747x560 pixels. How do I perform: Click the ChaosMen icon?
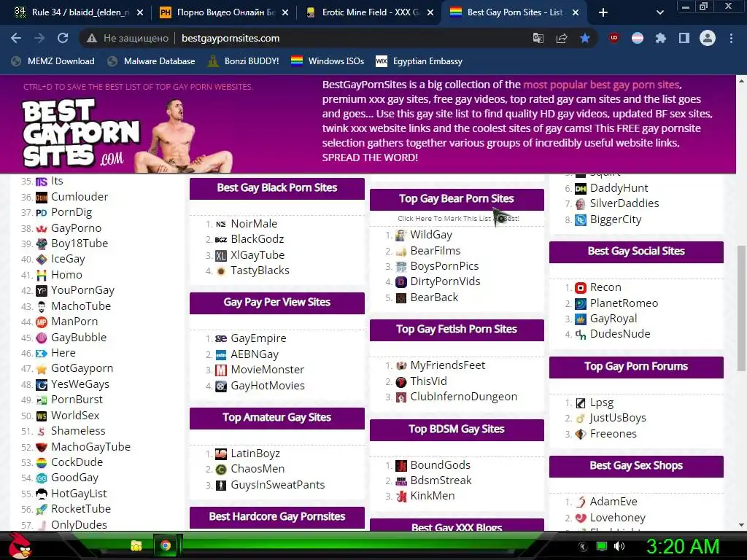click(220, 470)
